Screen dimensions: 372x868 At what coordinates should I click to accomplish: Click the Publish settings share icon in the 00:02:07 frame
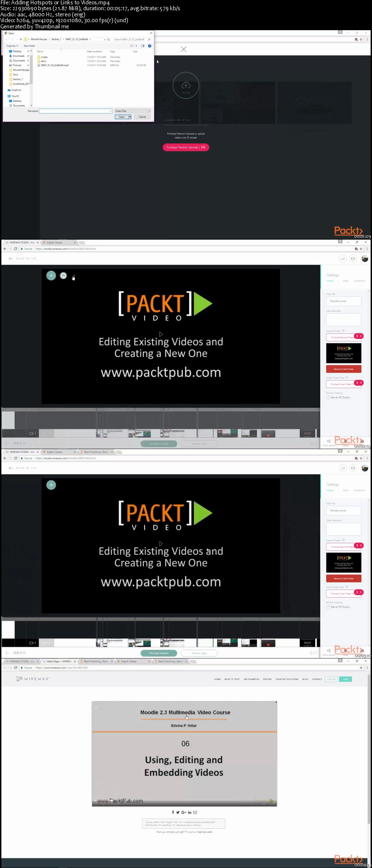[328, 441]
